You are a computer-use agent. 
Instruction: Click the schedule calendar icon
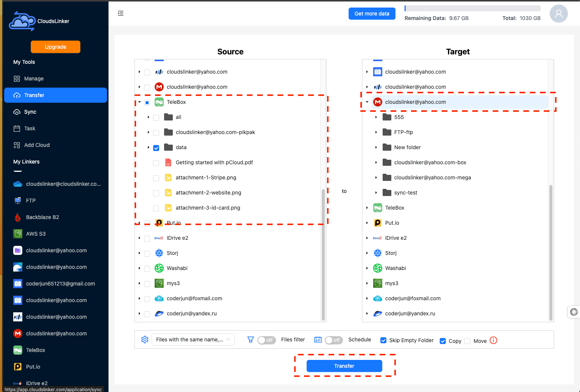click(x=318, y=340)
